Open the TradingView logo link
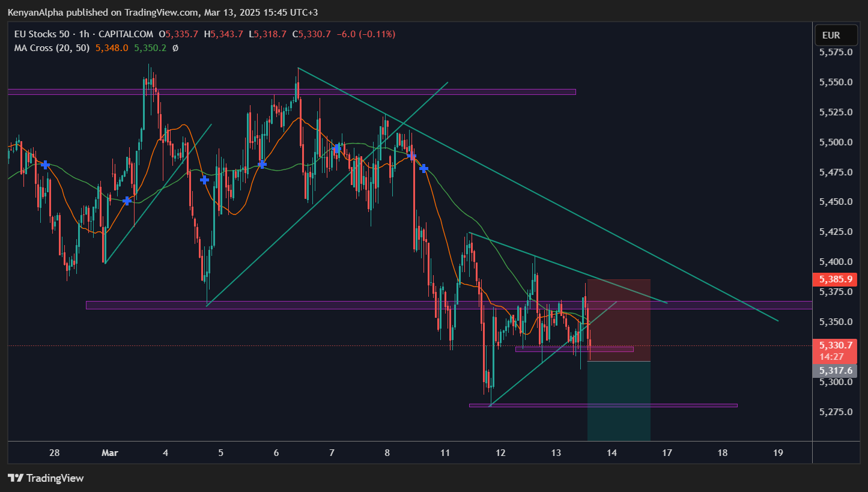The width and height of the screenshot is (868, 492). click(x=46, y=478)
